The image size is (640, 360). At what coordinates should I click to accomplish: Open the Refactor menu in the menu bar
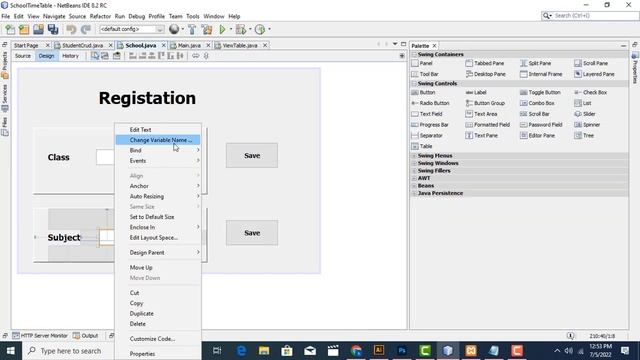point(100,16)
